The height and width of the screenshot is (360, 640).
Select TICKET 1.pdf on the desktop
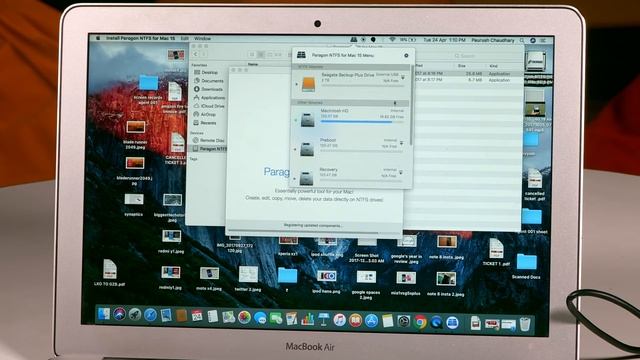click(x=496, y=252)
